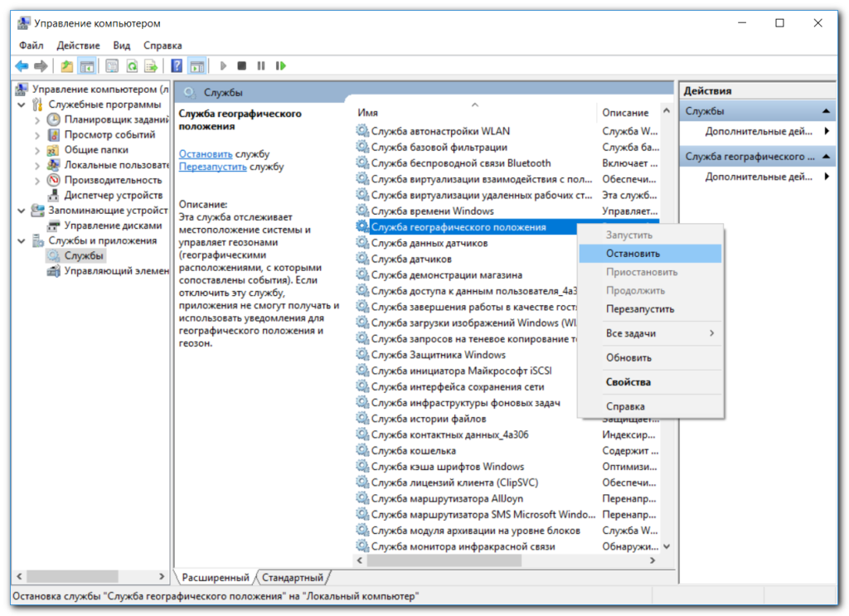Toggle Show/Hide Console Tree toolbar button
Screen dimensions: 849x616
(x=86, y=65)
